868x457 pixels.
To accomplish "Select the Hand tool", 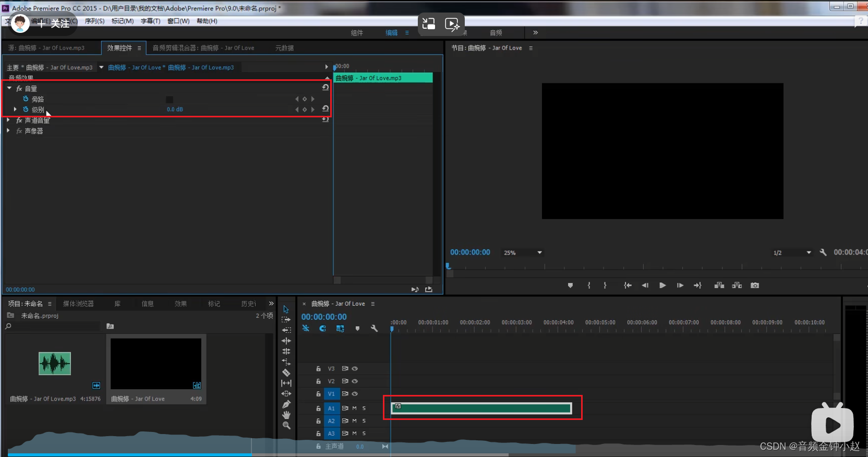I will (x=286, y=415).
